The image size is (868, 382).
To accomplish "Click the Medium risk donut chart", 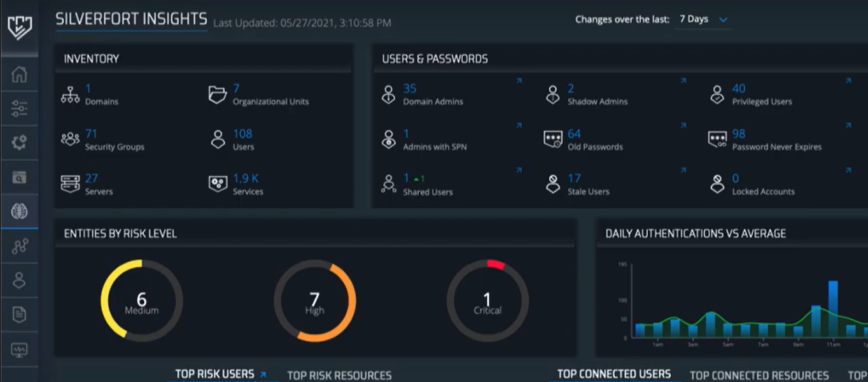I will coord(142,300).
